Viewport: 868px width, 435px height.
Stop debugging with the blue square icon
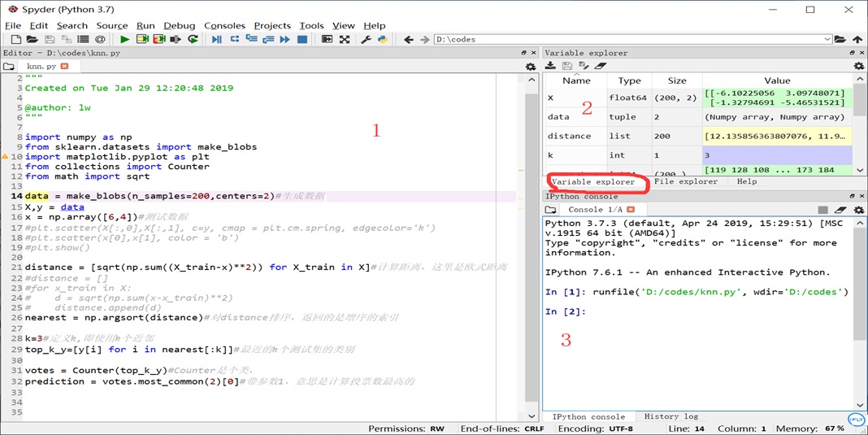[302, 39]
